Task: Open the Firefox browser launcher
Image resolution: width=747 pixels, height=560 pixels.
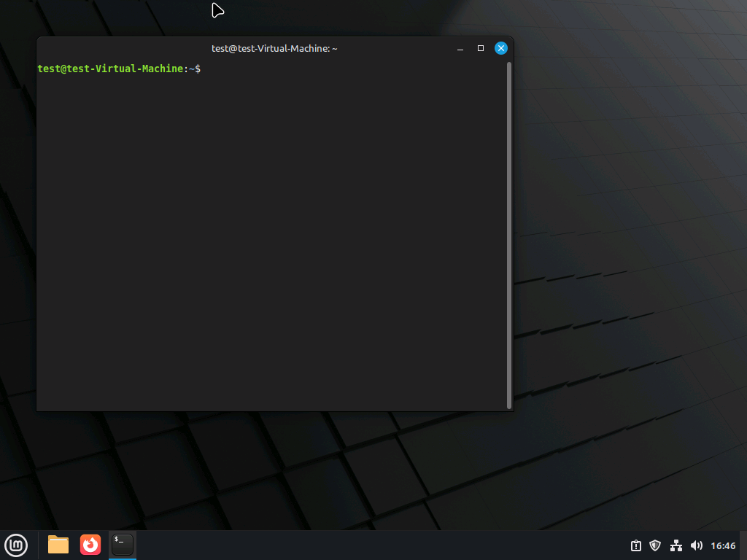Action: (90, 545)
